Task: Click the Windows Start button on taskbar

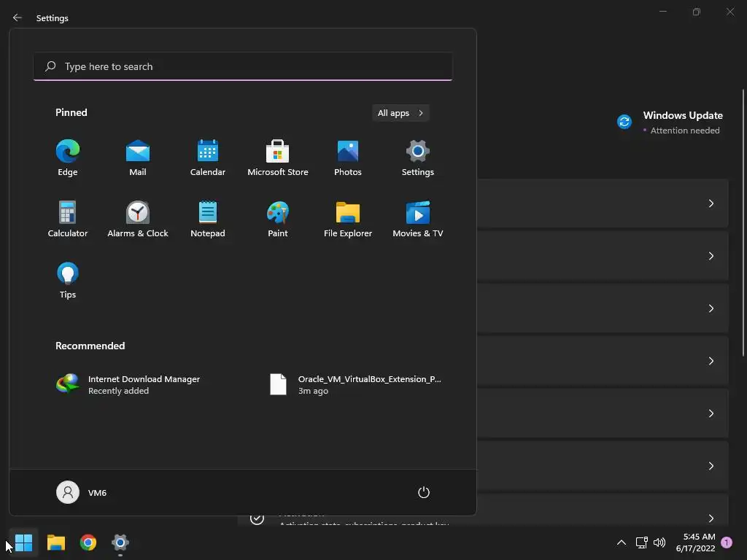Action: pos(23,542)
